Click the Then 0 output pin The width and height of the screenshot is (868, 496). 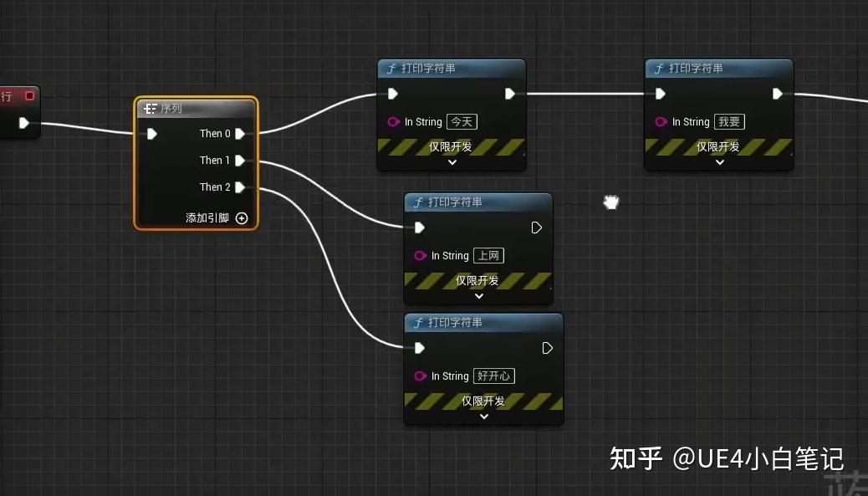(x=240, y=134)
